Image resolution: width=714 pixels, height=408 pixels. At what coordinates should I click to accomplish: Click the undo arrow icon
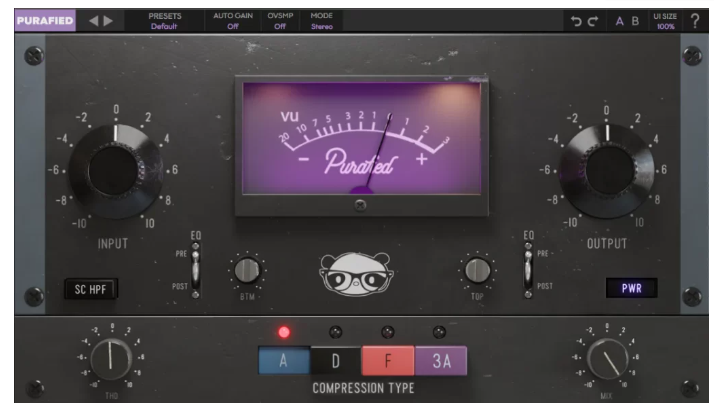[x=576, y=21]
